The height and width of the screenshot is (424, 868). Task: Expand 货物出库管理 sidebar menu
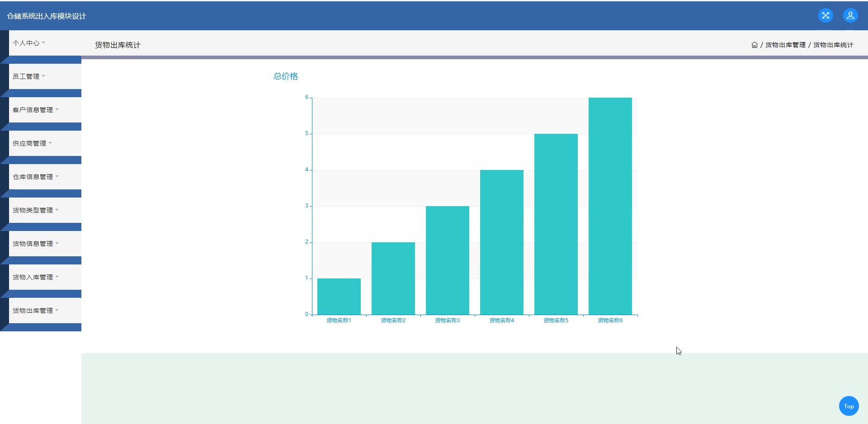pyautogui.click(x=35, y=311)
